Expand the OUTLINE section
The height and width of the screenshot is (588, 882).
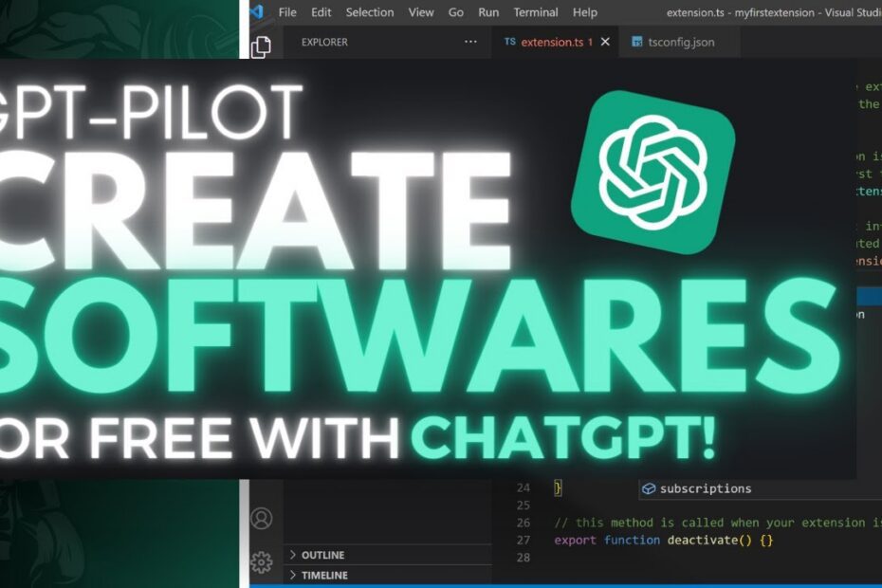pyautogui.click(x=387, y=555)
